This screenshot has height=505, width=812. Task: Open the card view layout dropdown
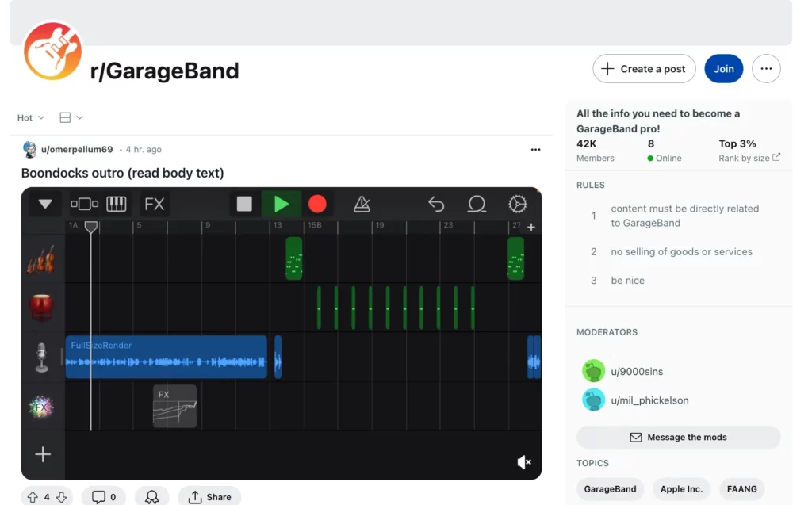click(x=71, y=117)
